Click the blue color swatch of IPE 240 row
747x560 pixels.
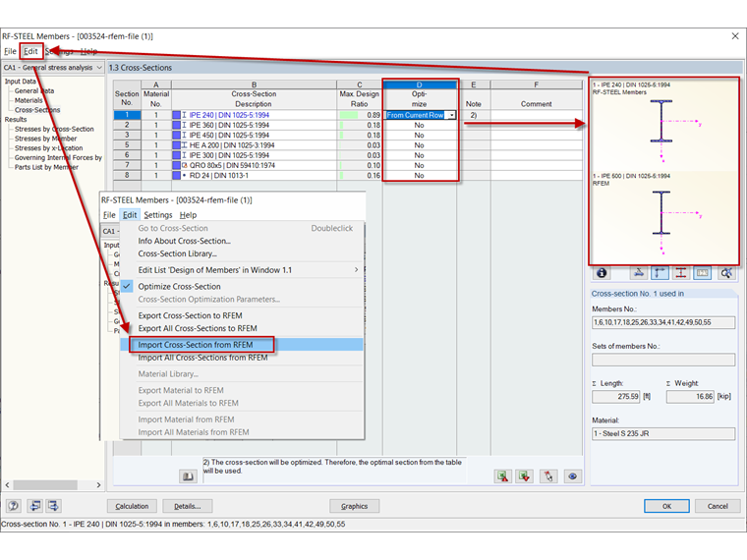[x=176, y=115]
